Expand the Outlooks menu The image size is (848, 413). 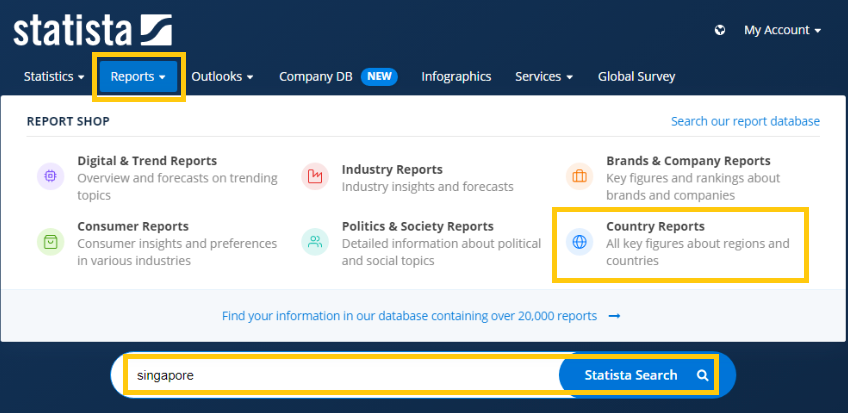point(222,77)
